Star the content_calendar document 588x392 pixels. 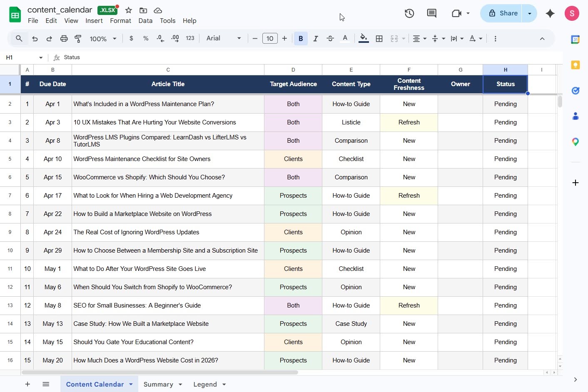tap(129, 10)
